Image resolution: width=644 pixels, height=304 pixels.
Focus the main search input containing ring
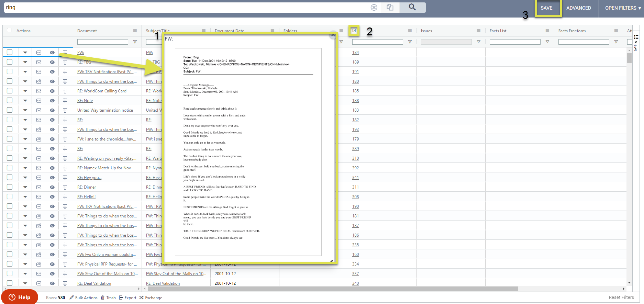click(x=187, y=8)
